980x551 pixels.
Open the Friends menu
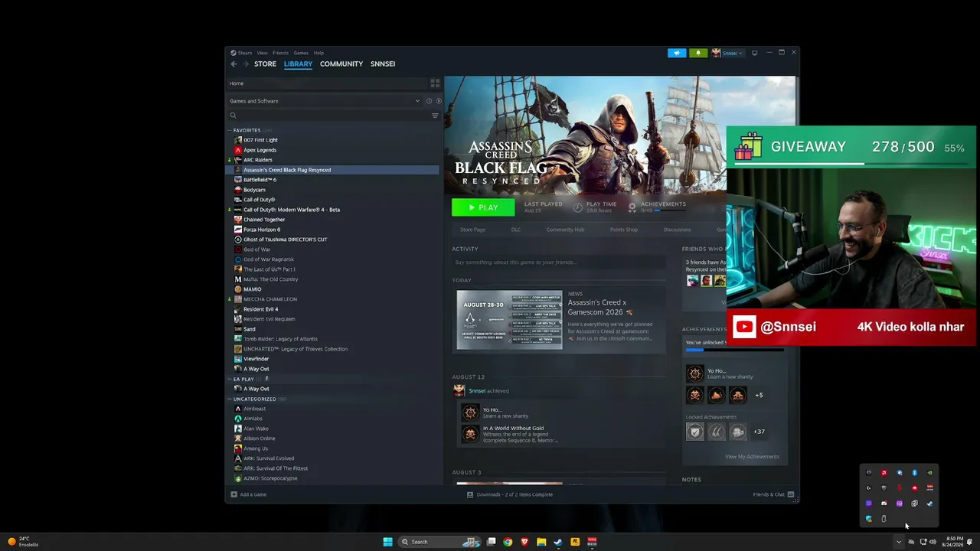tap(280, 53)
